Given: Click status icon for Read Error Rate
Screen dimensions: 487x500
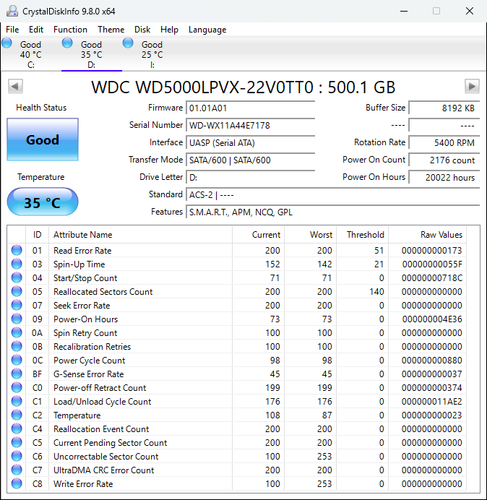Looking at the screenshot, I should (17, 250).
